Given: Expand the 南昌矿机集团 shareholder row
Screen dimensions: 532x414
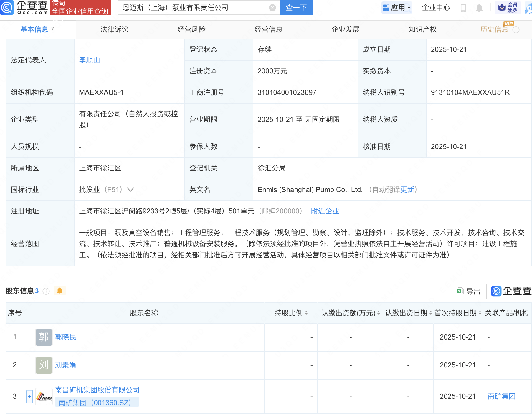Looking at the screenshot, I should pyautogui.click(x=29, y=397).
